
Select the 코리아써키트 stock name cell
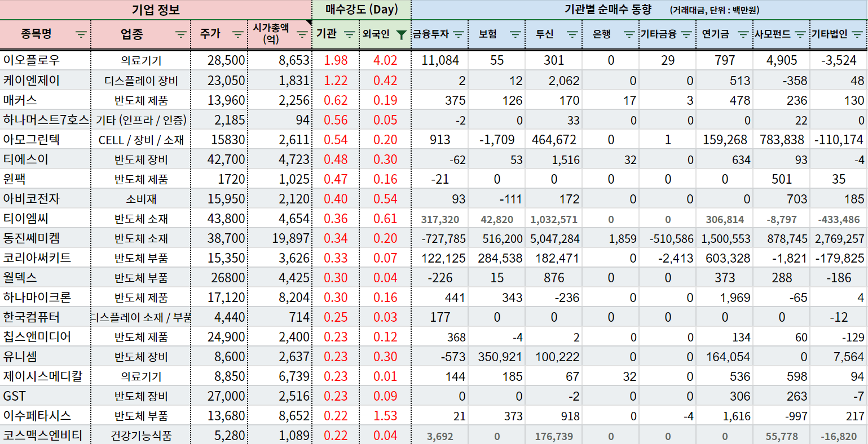click(45, 257)
